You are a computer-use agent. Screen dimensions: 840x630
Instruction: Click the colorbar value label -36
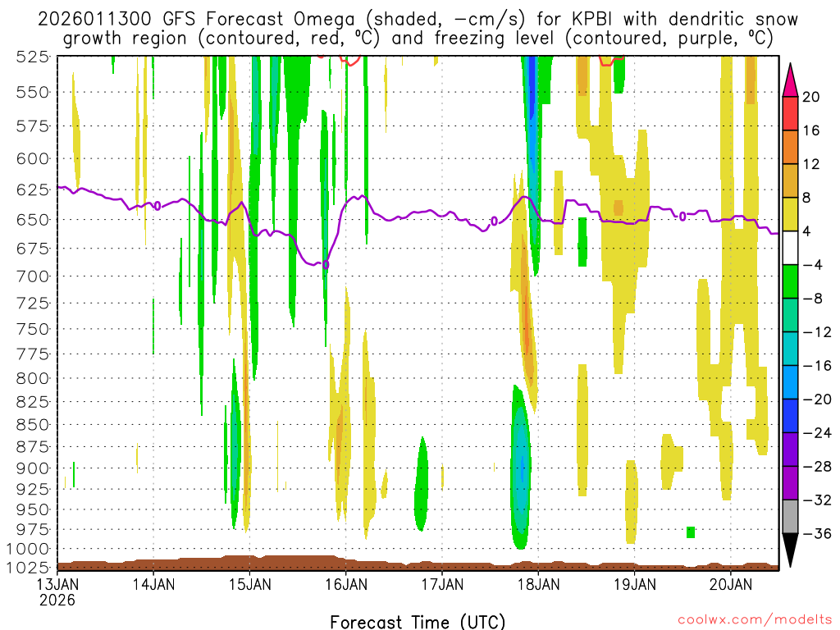[817, 533]
